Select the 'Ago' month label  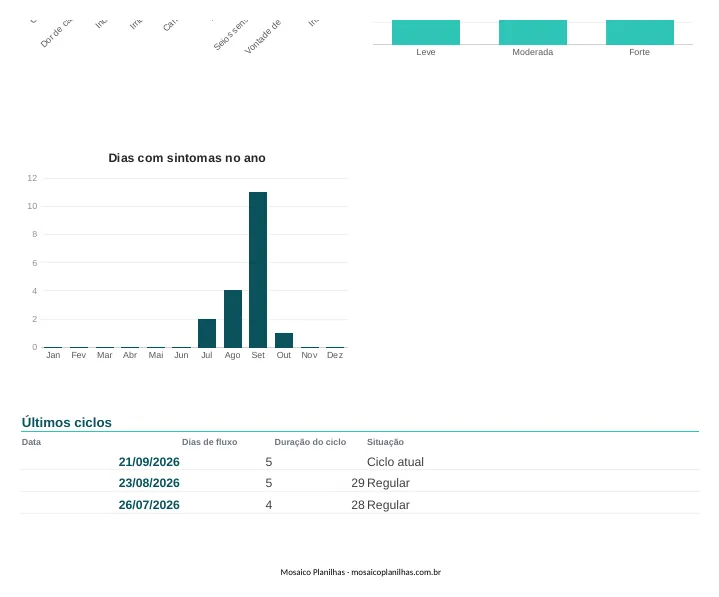point(232,355)
